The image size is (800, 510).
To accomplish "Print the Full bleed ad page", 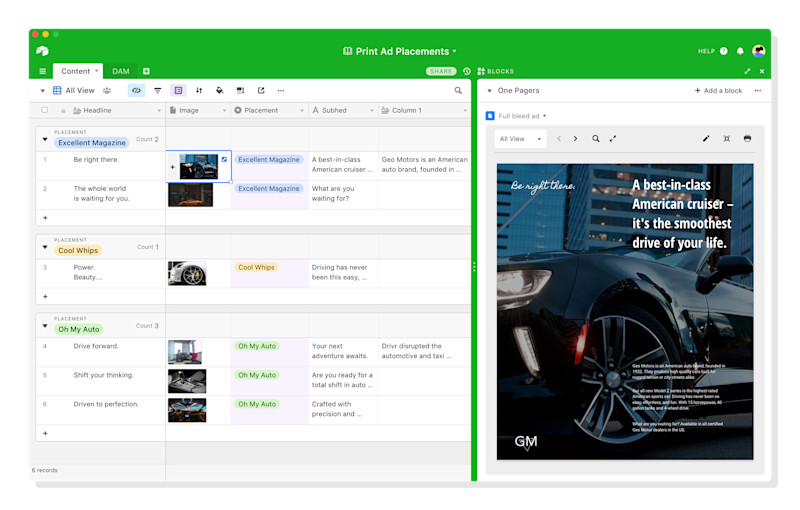I will point(747,139).
